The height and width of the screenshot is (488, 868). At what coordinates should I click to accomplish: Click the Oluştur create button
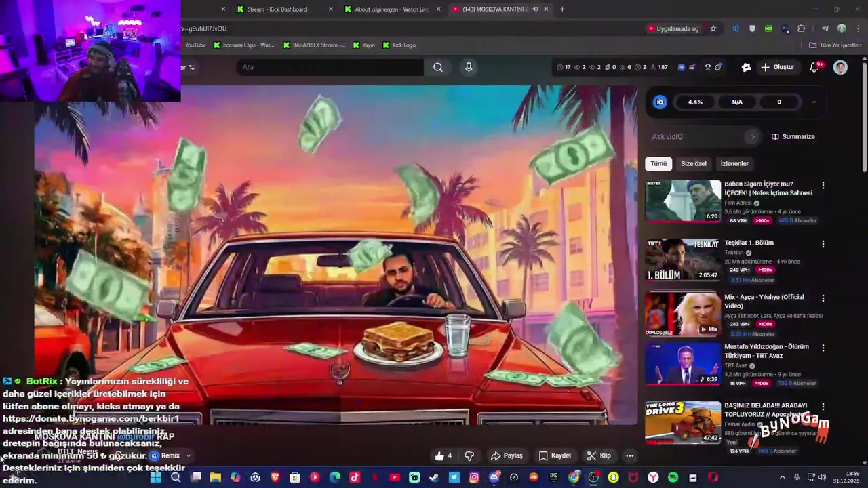click(x=777, y=67)
